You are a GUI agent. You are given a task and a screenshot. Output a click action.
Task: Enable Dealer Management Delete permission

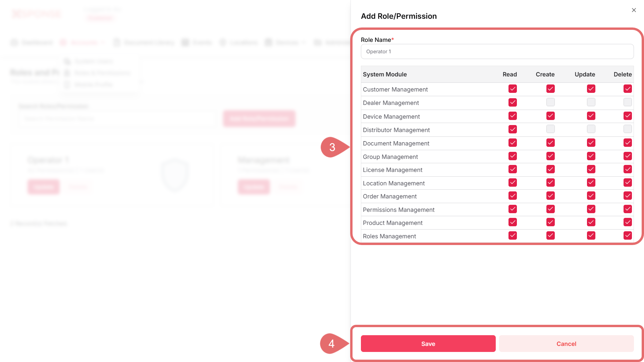coord(628,102)
